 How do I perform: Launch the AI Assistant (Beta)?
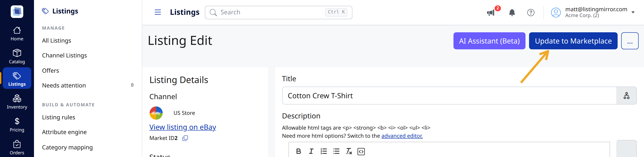click(x=489, y=41)
